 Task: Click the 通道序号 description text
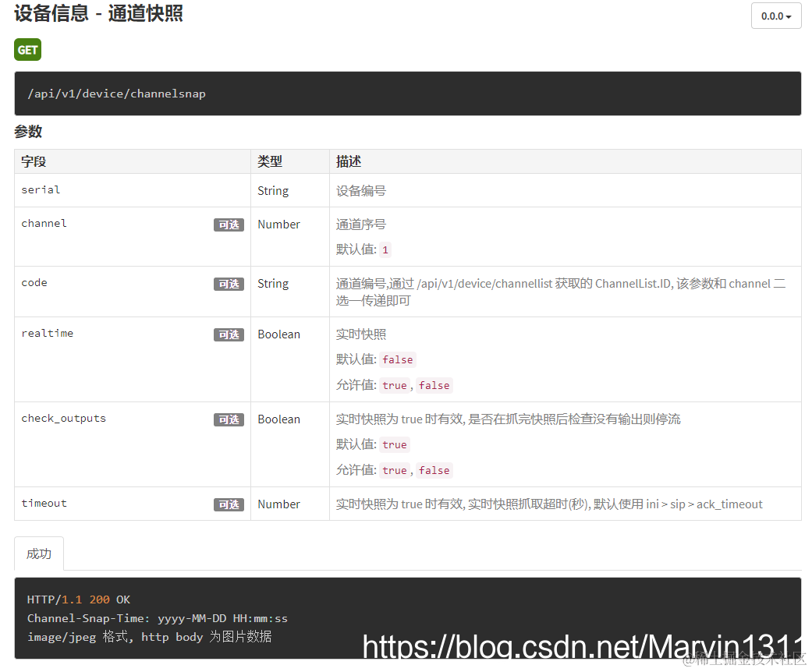[x=361, y=225]
